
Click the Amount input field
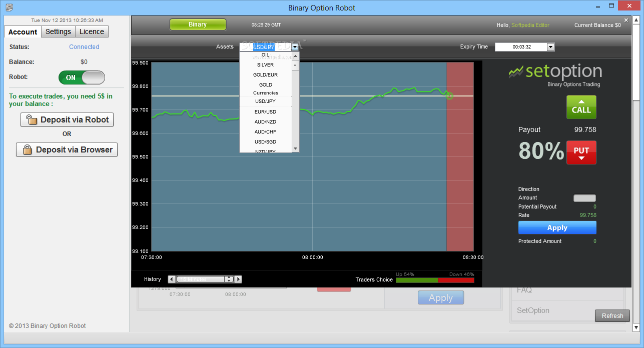tap(584, 198)
